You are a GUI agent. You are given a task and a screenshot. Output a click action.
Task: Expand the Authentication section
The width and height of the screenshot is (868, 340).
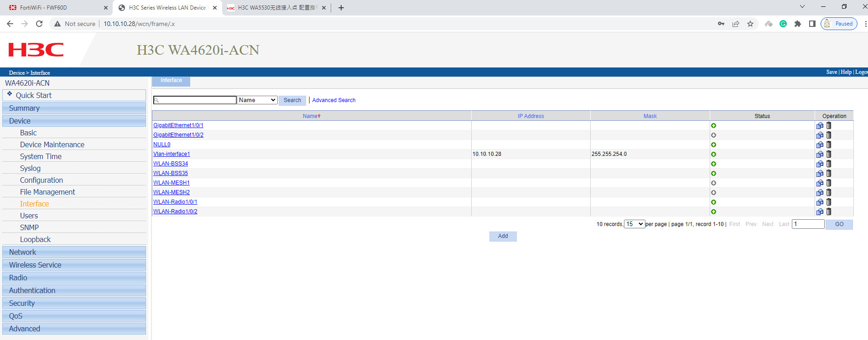click(74, 290)
